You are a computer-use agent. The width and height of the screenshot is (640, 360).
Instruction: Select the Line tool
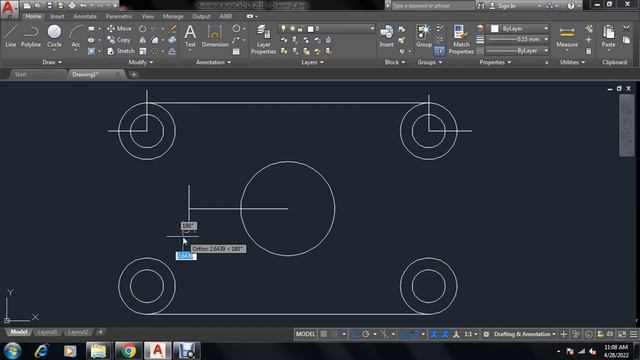tap(11, 36)
